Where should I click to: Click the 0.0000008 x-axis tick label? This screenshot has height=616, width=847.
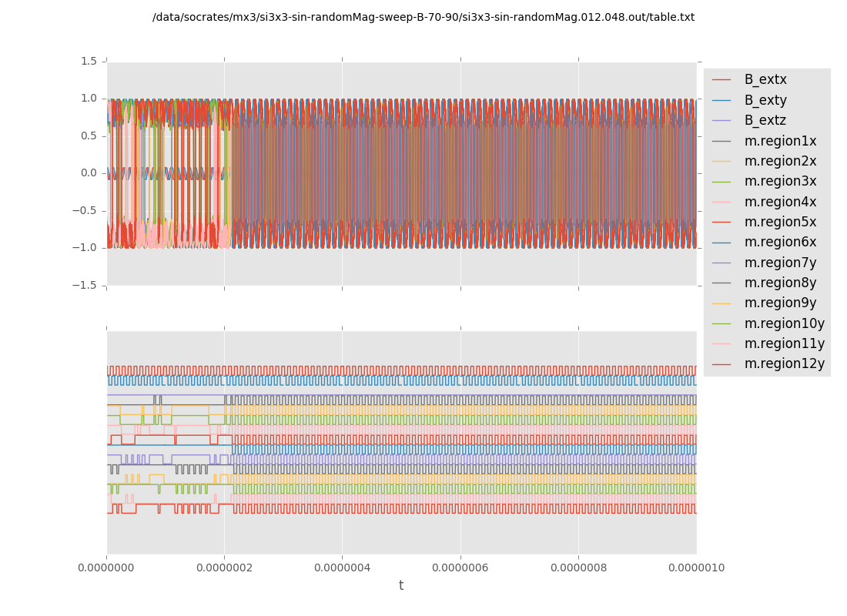click(x=578, y=568)
